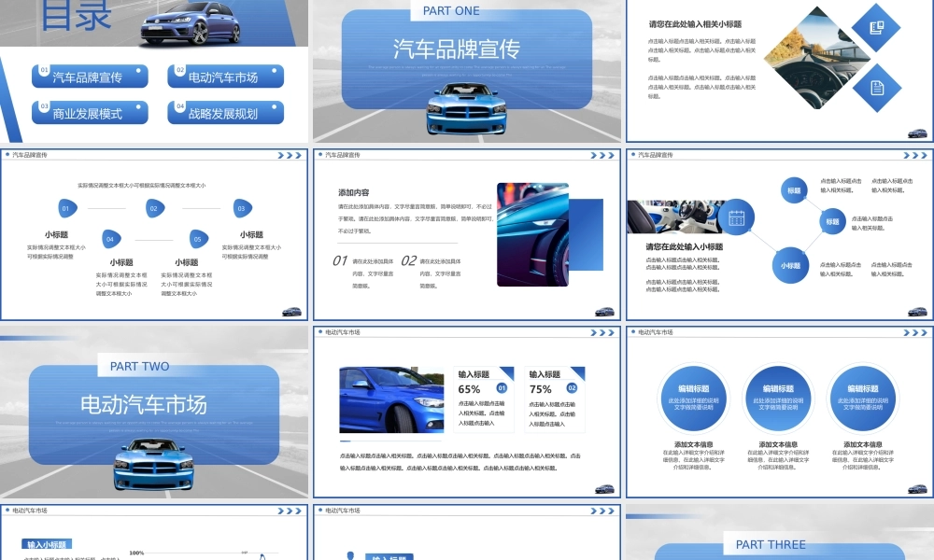934x560 pixels.
Task: Select the 03 teardrop marker on the steps slide
Action: (x=243, y=208)
